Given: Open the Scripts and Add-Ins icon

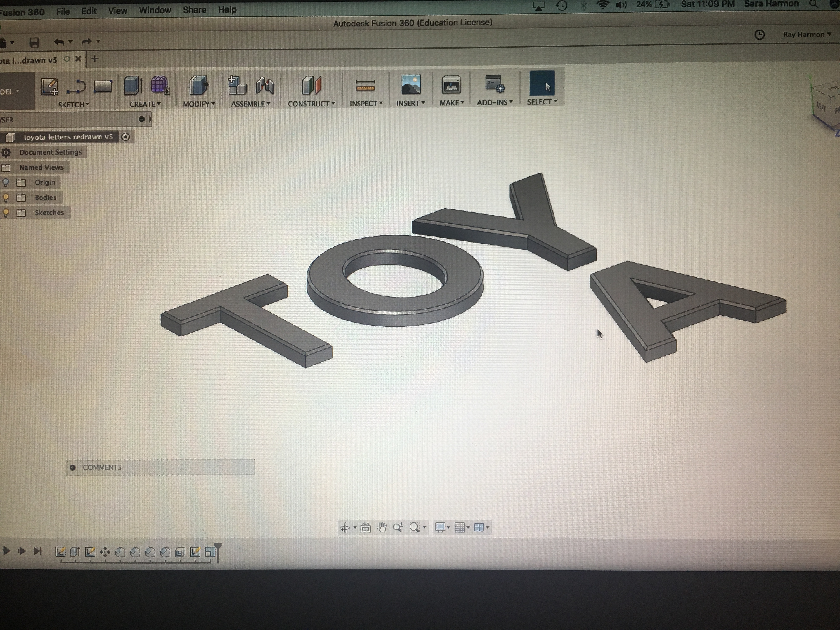Looking at the screenshot, I should tap(495, 84).
